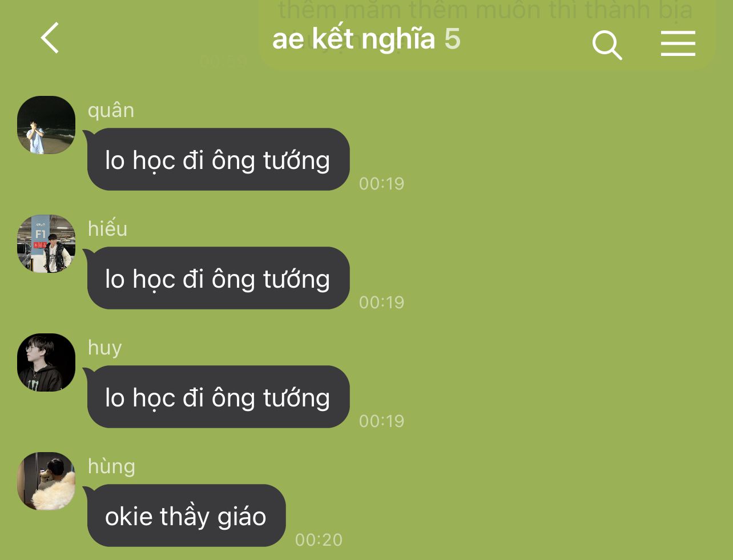Select hiếu's message bubble
The width and height of the screenshot is (733, 560).
218,278
